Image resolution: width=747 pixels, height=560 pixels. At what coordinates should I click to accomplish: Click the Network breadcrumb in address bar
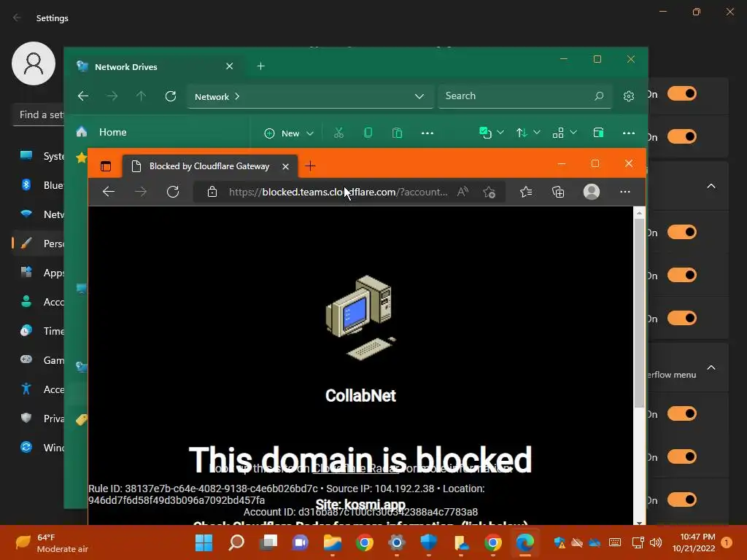click(212, 97)
